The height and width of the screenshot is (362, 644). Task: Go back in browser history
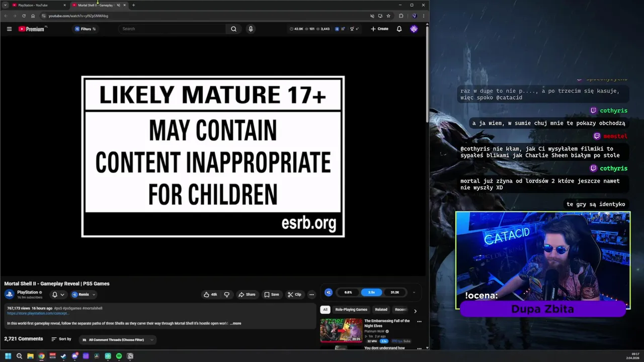pos(6,16)
